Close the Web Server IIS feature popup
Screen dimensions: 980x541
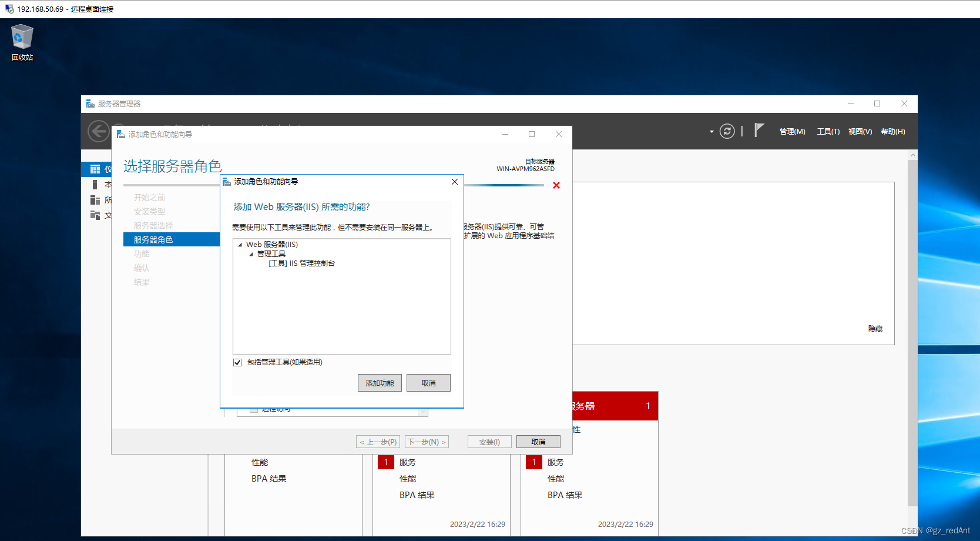click(455, 182)
